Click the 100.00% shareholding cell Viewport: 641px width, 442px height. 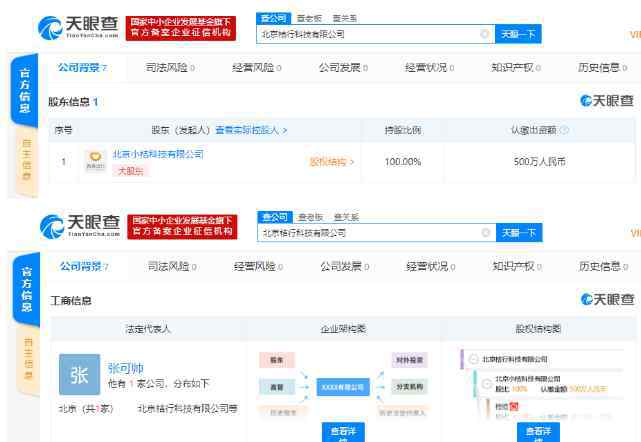point(403,162)
